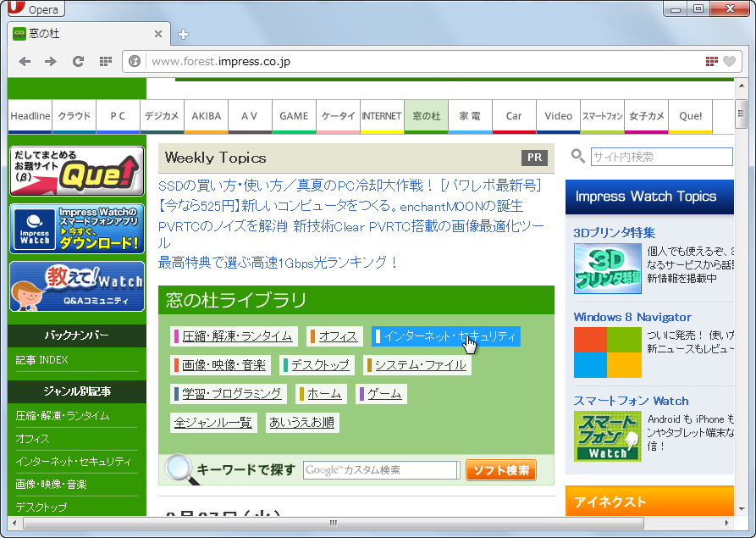This screenshot has height=538, width=756.
Task: Click the globe site badge in address bar
Action: [x=134, y=61]
